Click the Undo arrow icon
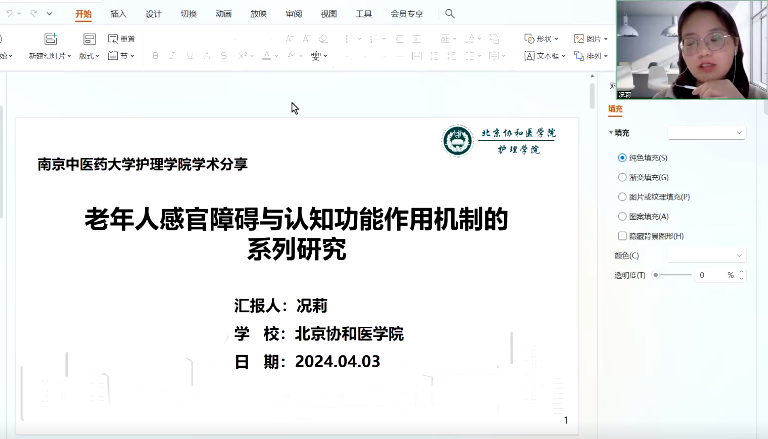 [x=9, y=14]
